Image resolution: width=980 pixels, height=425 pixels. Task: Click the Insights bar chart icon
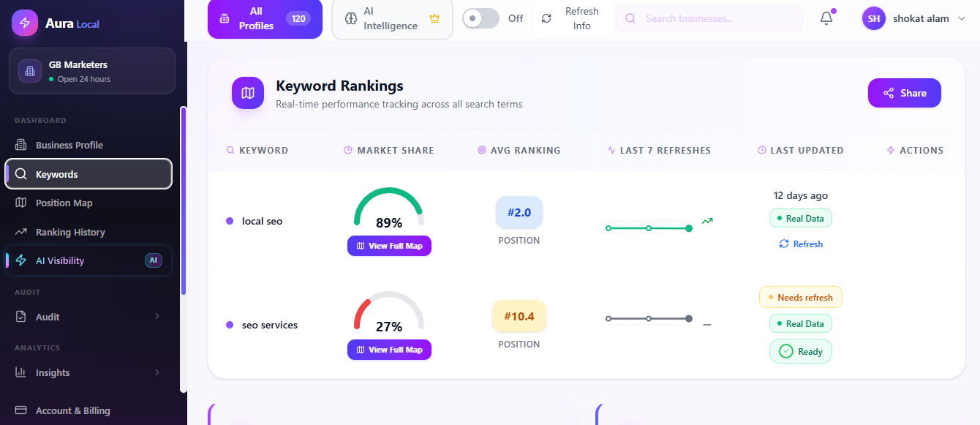(21, 372)
